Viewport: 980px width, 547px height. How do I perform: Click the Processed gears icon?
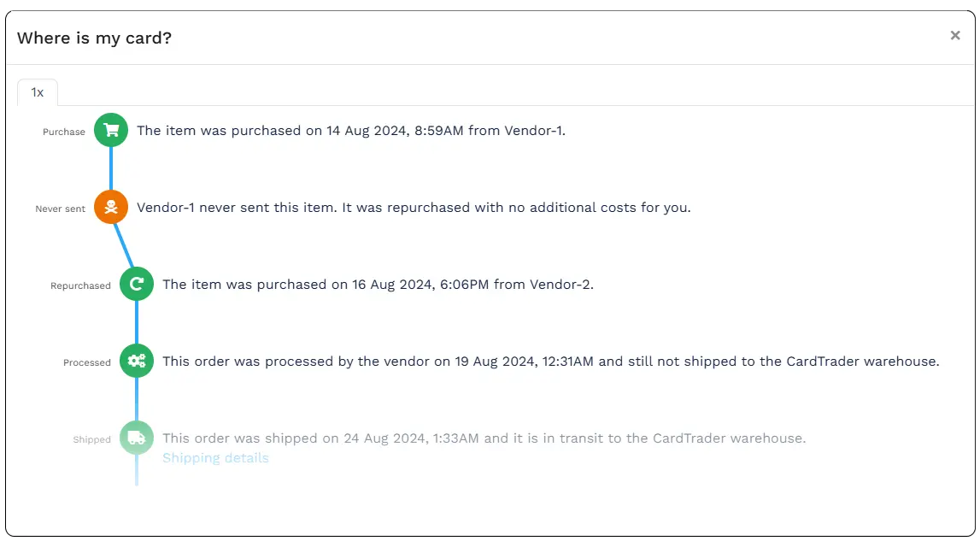pyautogui.click(x=137, y=361)
